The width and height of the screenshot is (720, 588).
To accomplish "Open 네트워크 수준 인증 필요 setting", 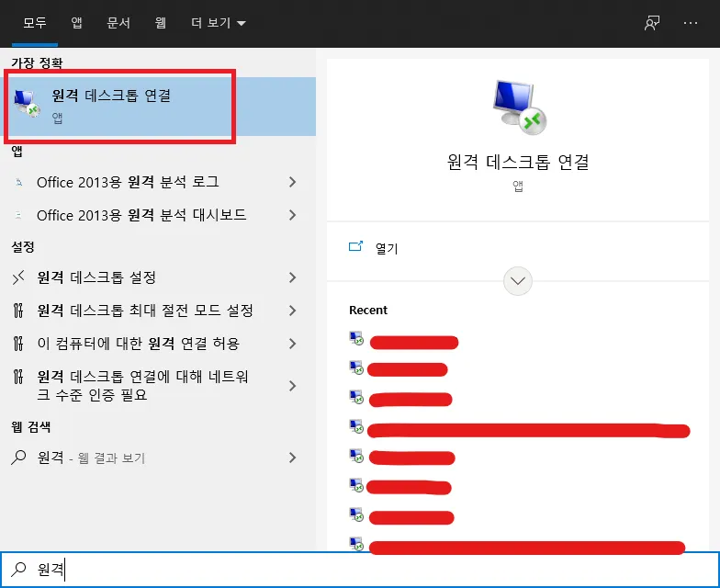I will (158, 386).
